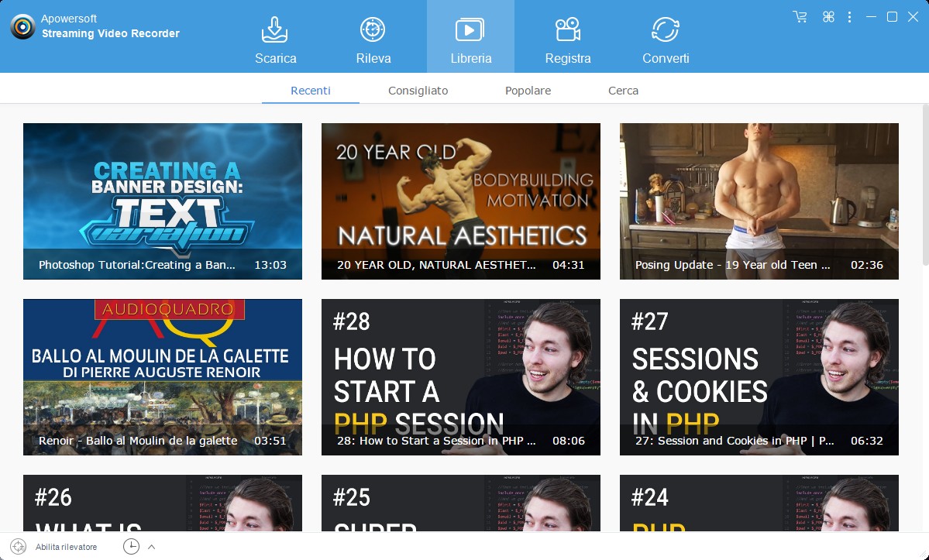Open the Photoshop Tutorial banner video
This screenshot has width=929, height=560.
pos(163,201)
